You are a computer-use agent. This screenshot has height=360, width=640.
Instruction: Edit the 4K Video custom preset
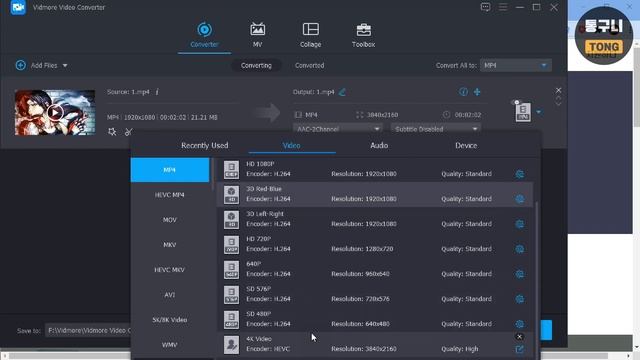point(519,349)
